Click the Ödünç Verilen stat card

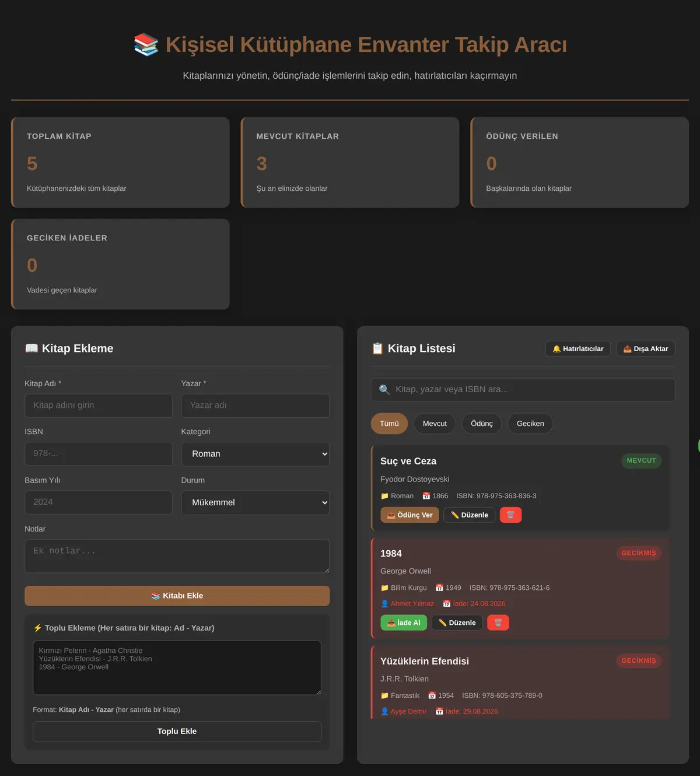pos(580,162)
